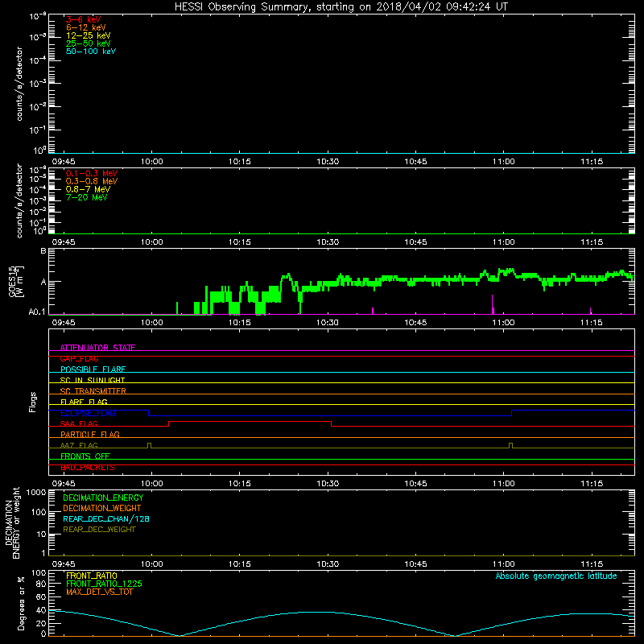
Task: Select the 7-20 MeV legend entry
Action: (86, 197)
